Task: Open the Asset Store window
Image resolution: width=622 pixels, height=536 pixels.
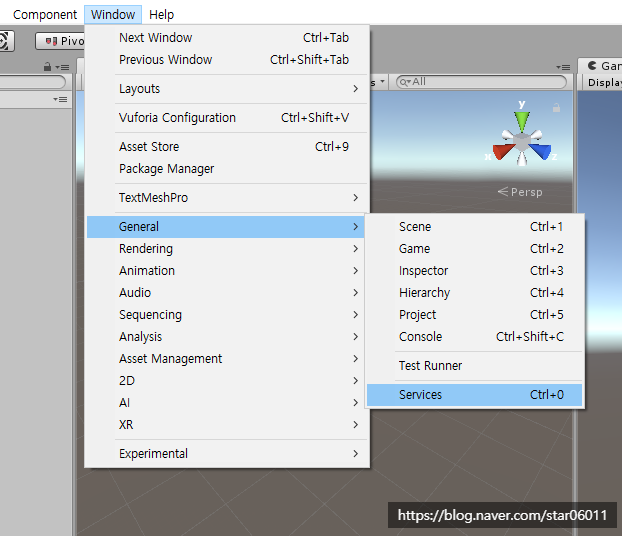Action: (x=228, y=147)
